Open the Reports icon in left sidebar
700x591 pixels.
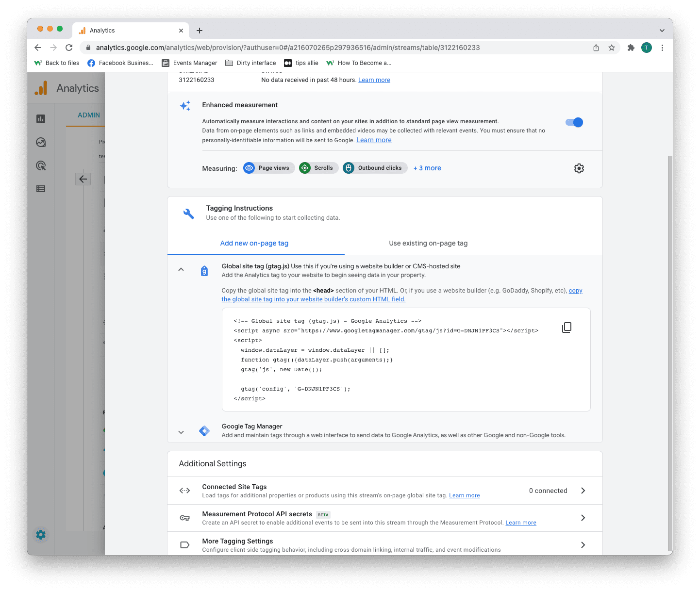tap(41, 119)
